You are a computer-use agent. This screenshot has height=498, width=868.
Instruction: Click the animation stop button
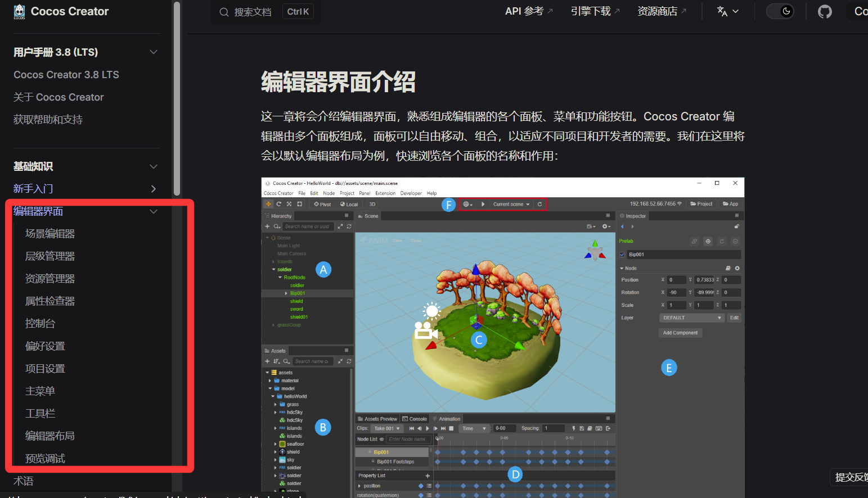pyautogui.click(x=451, y=428)
